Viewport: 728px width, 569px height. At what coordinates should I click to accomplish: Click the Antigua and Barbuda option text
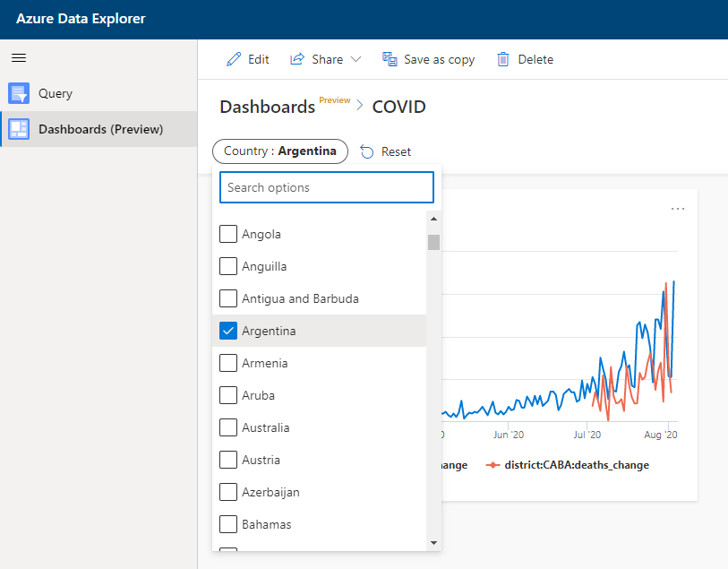pos(300,299)
